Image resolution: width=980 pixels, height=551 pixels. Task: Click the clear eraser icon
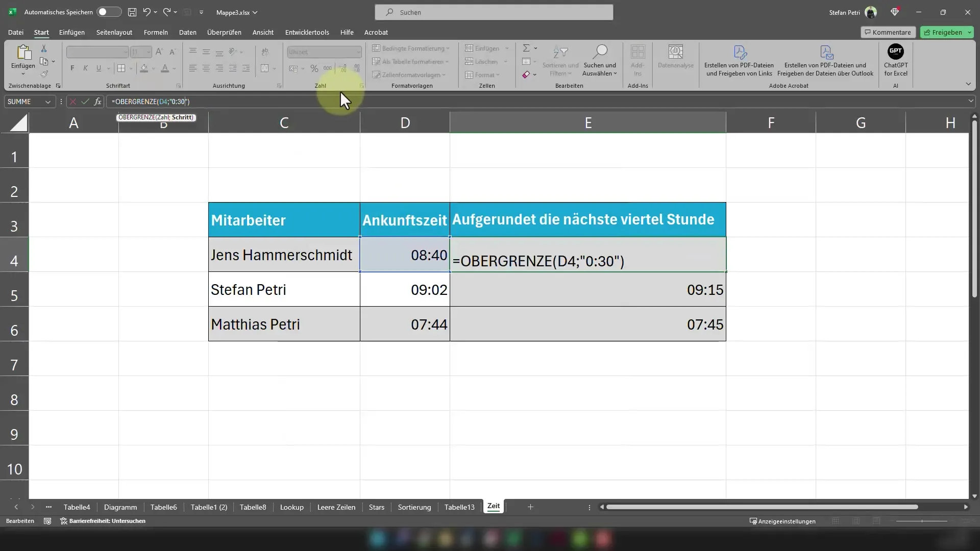click(526, 74)
